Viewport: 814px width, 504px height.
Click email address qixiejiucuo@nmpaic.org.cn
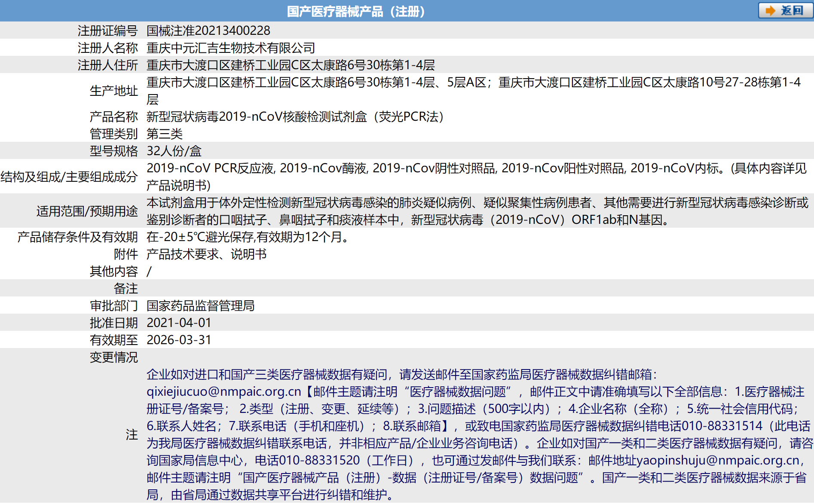tap(223, 391)
